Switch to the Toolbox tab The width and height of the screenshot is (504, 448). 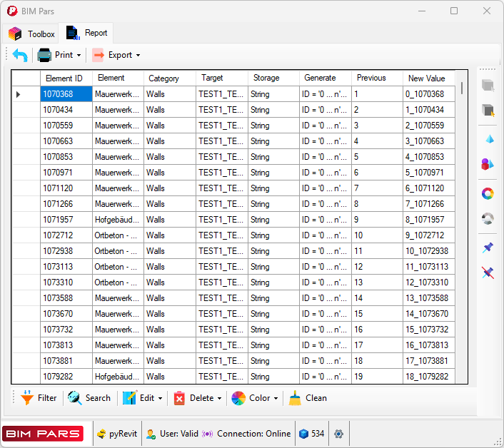point(32,34)
